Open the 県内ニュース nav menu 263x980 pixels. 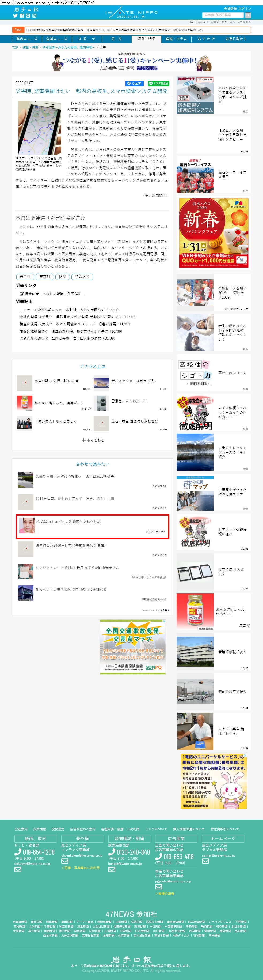pyautogui.click(x=26, y=39)
